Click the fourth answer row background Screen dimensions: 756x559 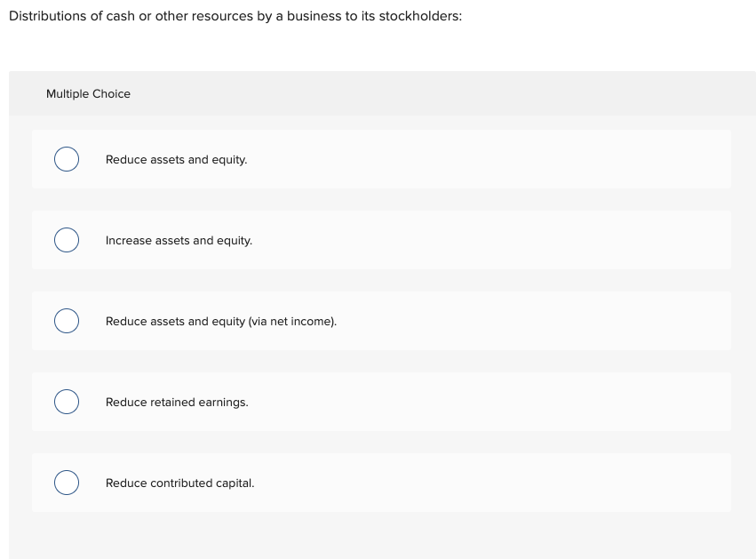tap(444, 402)
